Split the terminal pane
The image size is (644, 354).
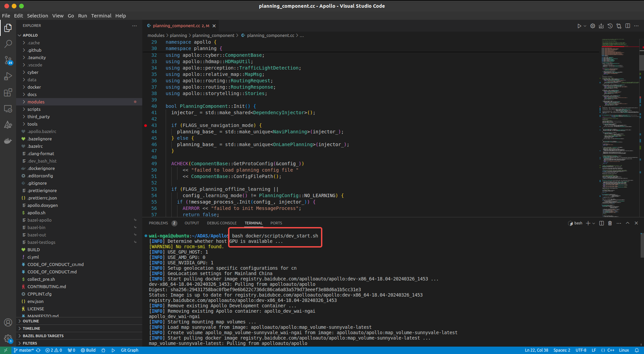601,223
